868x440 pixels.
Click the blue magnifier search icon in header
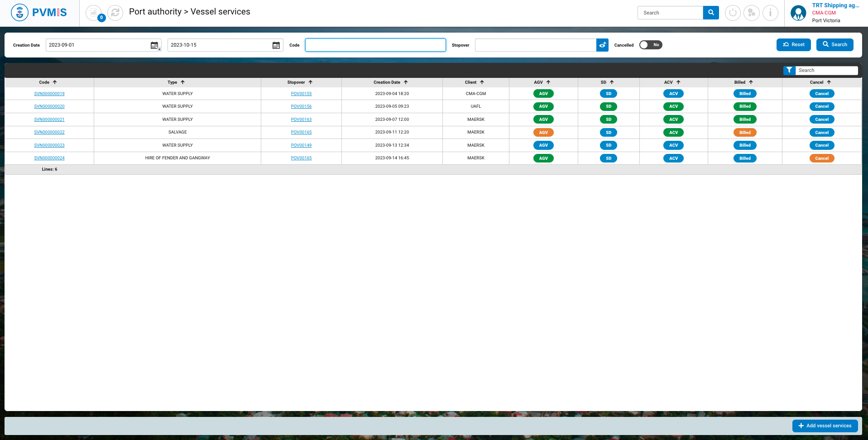point(711,13)
